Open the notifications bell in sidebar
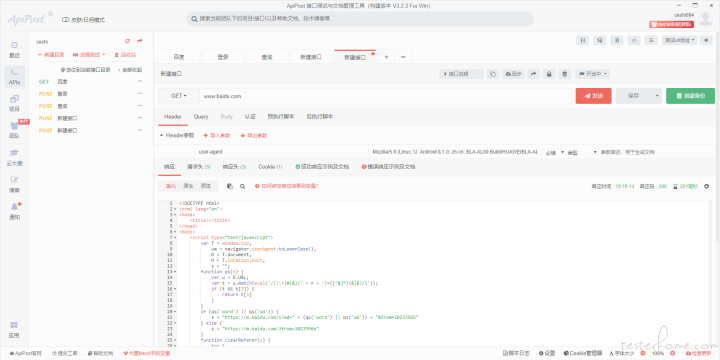 click(15, 211)
